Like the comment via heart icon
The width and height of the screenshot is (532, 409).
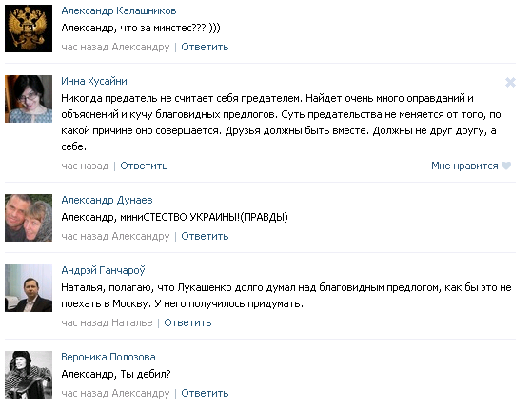click(x=506, y=166)
